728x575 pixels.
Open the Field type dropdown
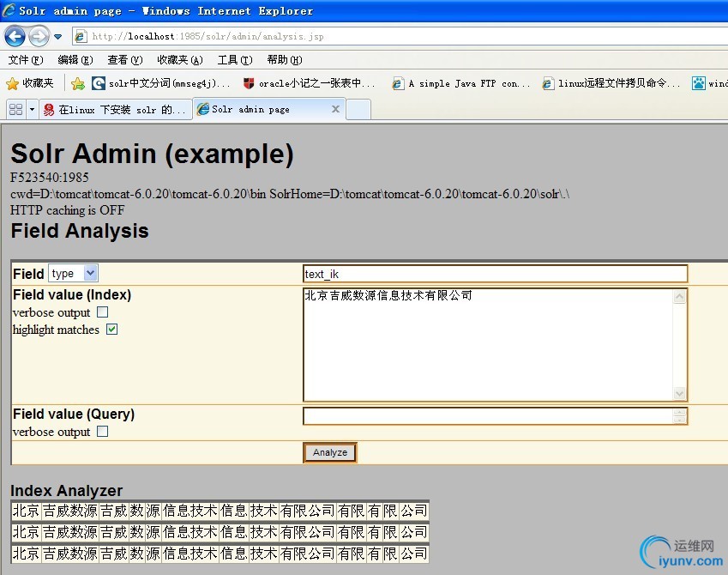pyautogui.click(x=73, y=273)
